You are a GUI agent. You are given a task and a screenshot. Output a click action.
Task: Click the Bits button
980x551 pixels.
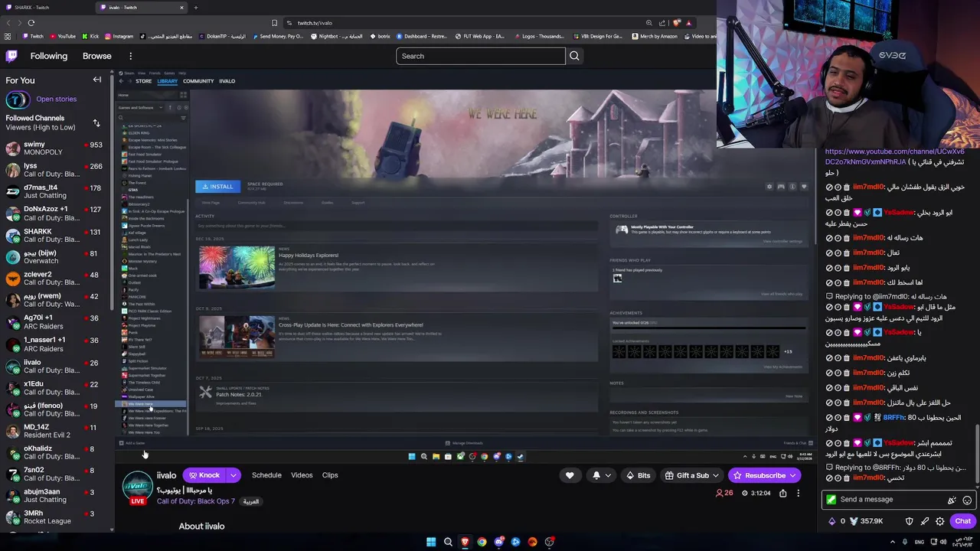[637, 475]
